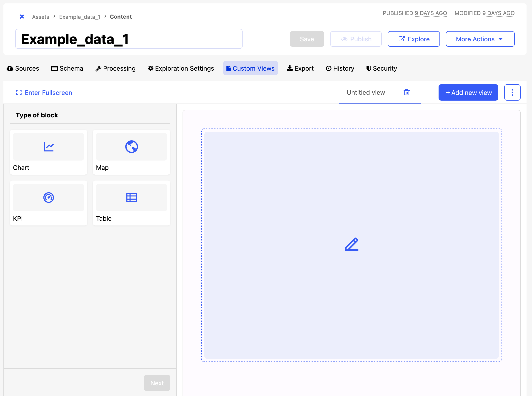The image size is (532, 396).
Task: Delete Untitled view with trash icon
Action: 407,92
